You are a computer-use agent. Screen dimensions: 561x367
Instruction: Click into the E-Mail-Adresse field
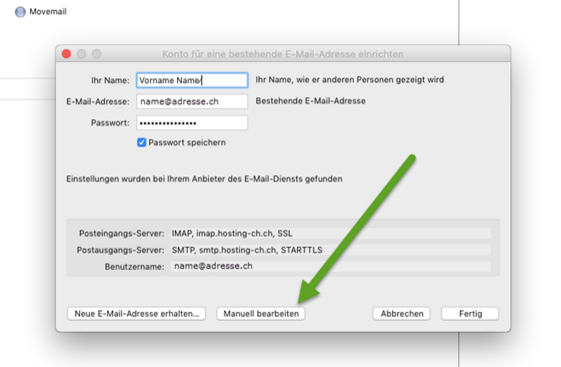[192, 102]
